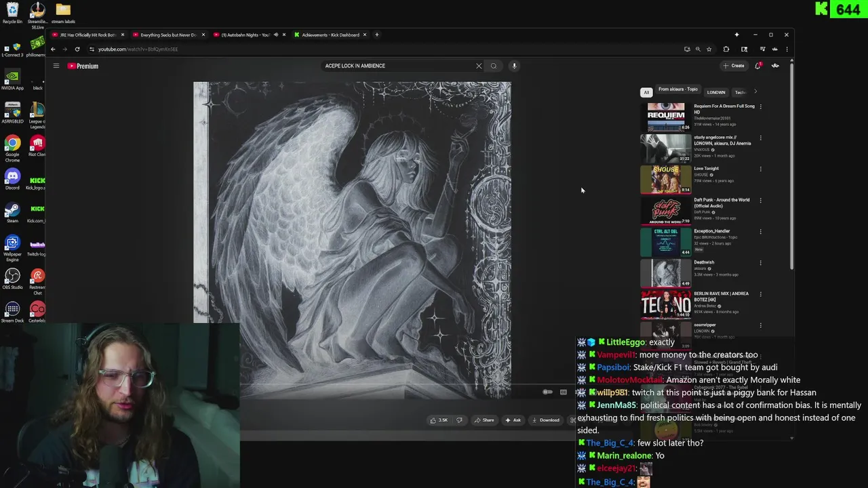Screen dimensions: 868x488
Task: Open options menu for Love Tonight
Action: pos(760,169)
